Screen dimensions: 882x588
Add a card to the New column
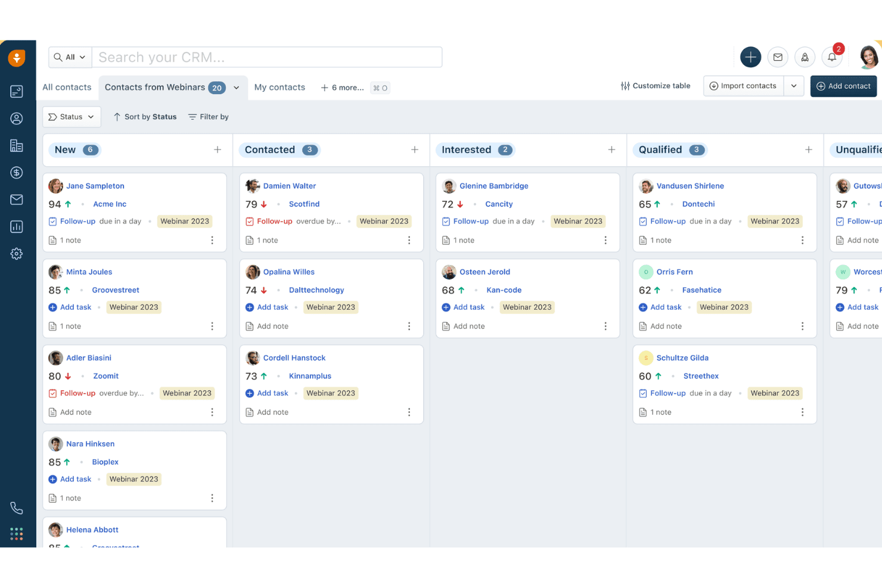coord(218,150)
